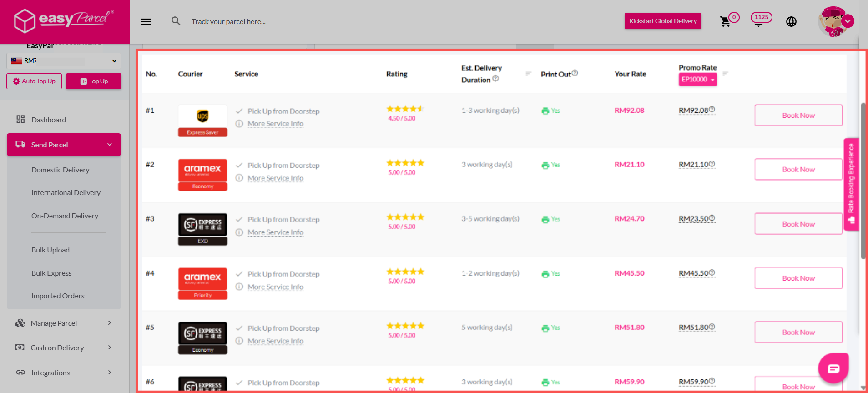The width and height of the screenshot is (868, 393).
Task: Open the EP10000 promo dropdown
Action: tap(698, 79)
